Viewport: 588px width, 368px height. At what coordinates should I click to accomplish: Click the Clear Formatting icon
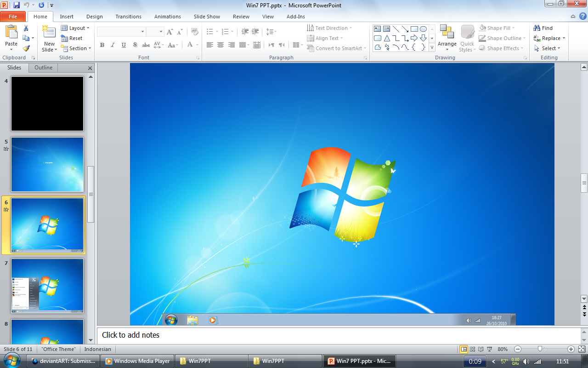pos(194,32)
